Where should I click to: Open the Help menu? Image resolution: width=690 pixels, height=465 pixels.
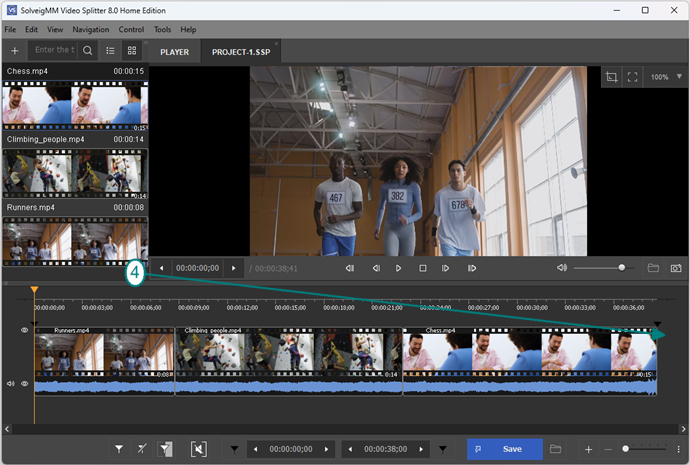tap(188, 29)
